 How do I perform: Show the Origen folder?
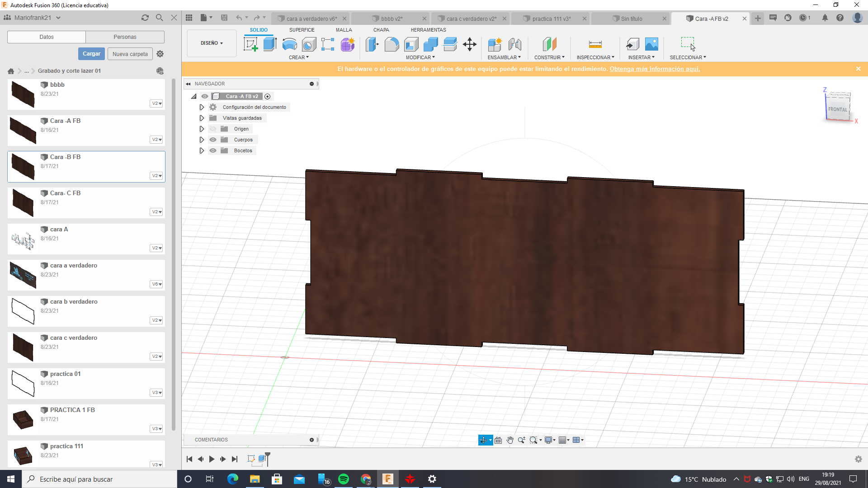(213, 129)
